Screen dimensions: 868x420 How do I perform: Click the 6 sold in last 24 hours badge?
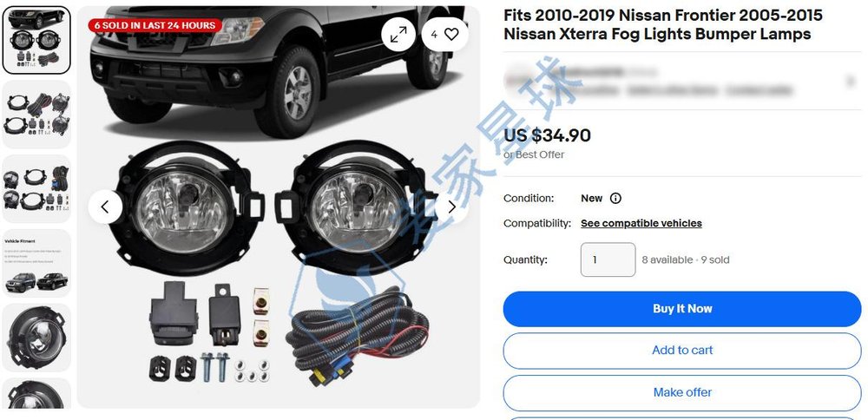(x=155, y=25)
